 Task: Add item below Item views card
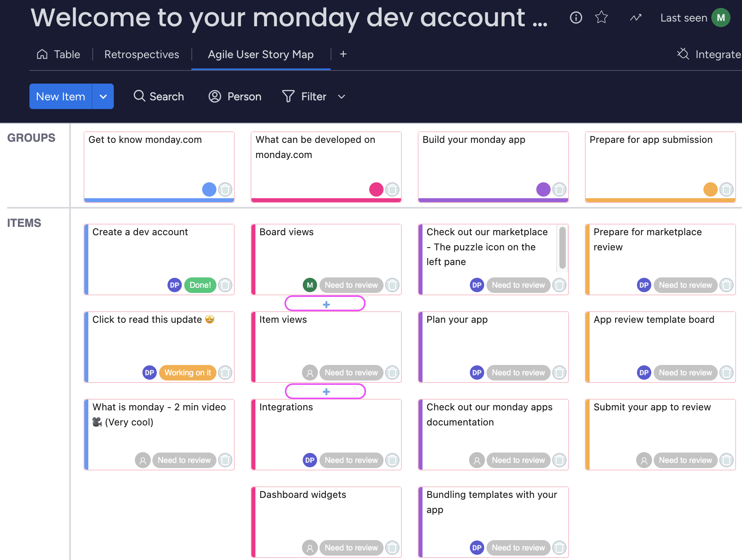click(325, 392)
